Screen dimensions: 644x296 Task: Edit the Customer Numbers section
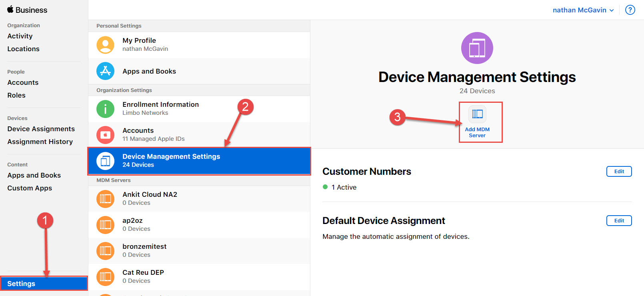pyautogui.click(x=619, y=171)
